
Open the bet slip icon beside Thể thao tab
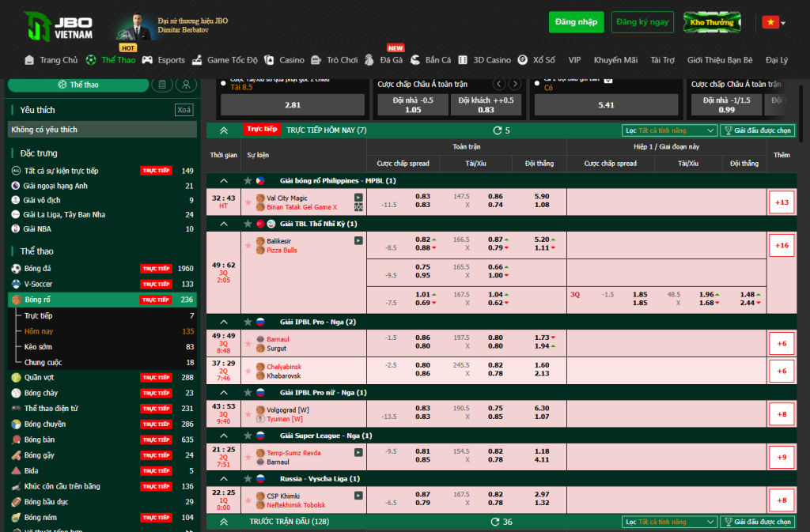click(162, 85)
